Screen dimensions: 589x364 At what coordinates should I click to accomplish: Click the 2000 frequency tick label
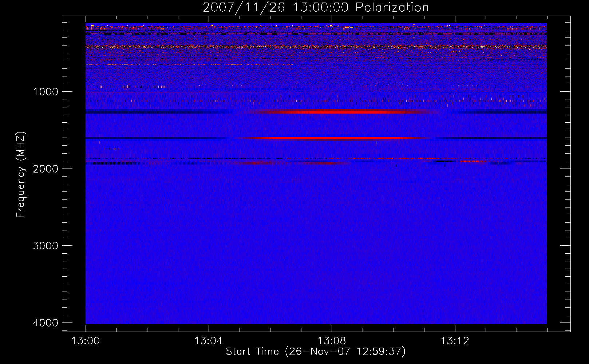[x=46, y=169]
